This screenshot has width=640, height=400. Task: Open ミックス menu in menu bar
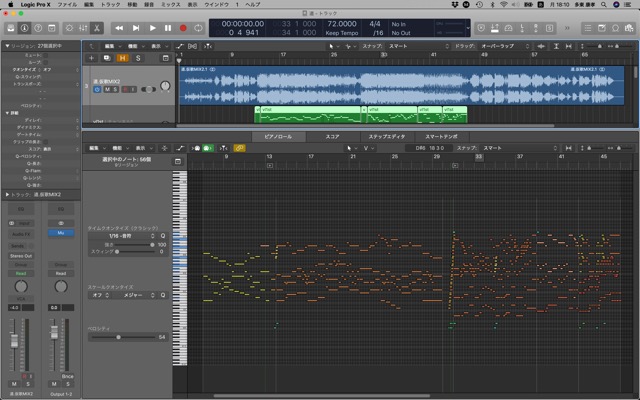pos(171,4)
